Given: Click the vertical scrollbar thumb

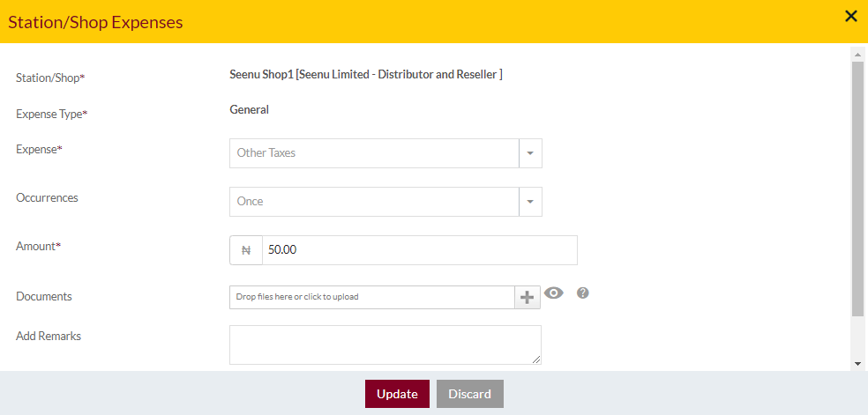Looking at the screenshot, I should (x=857, y=188).
